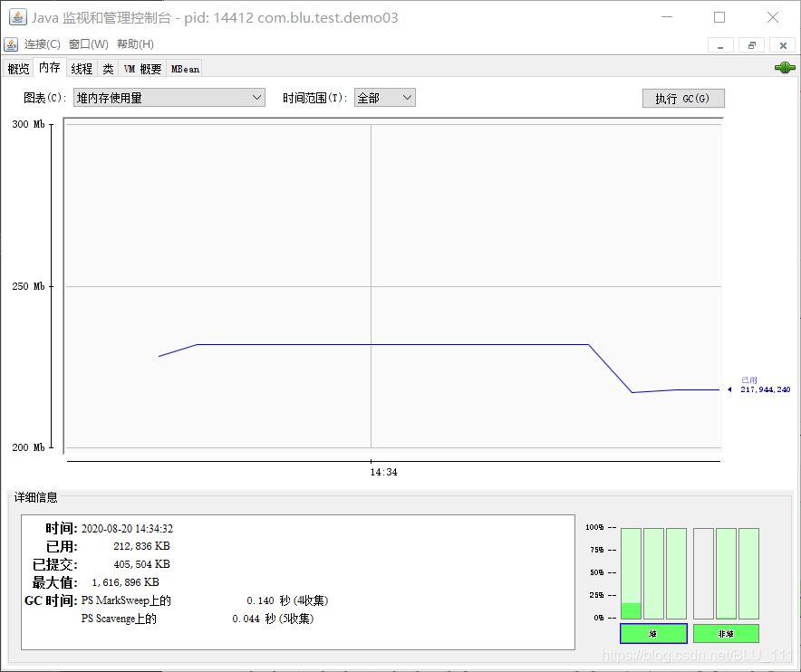The height and width of the screenshot is (672, 801).
Task: Switch to the VM 概要 tab
Action: pyautogui.click(x=142, y=69)
